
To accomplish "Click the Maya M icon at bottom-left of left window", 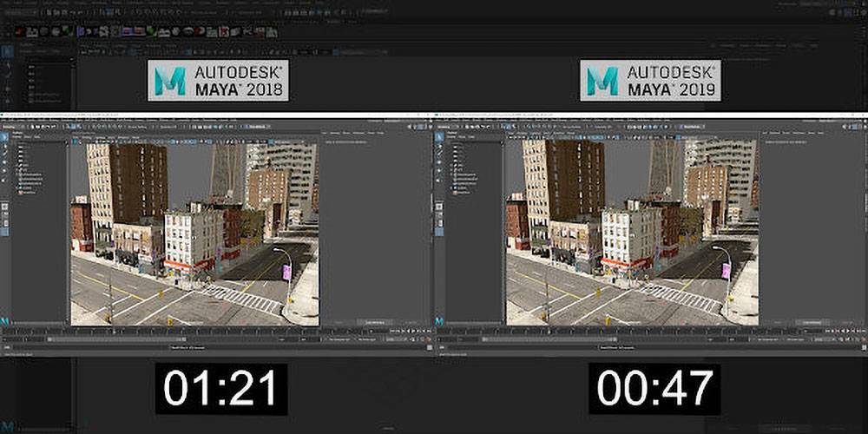I will tap(5, 321).
